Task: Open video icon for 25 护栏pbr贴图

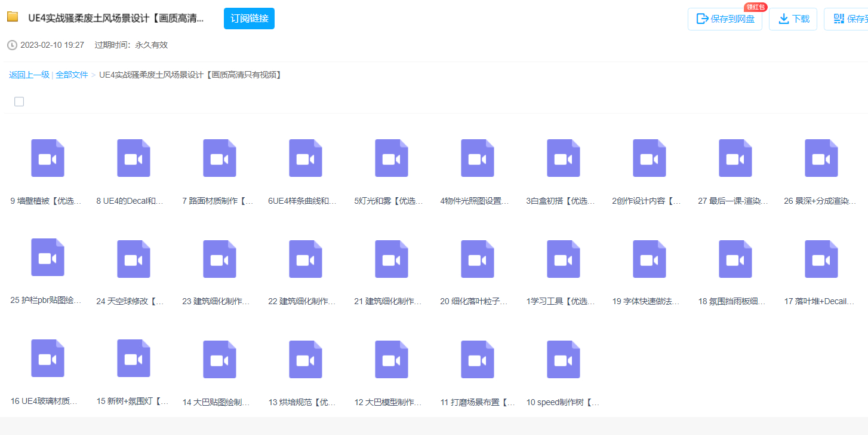Action: 47,257
